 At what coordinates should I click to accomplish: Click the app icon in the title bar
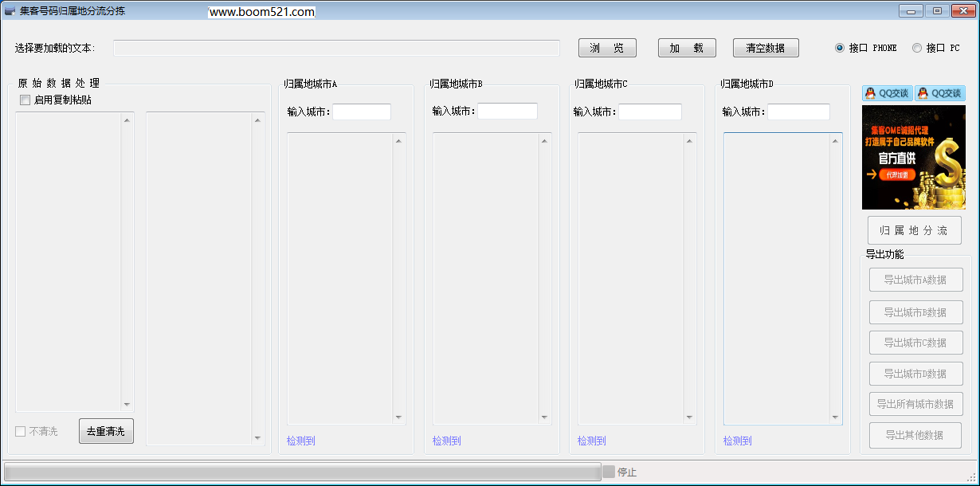point(10,11)
